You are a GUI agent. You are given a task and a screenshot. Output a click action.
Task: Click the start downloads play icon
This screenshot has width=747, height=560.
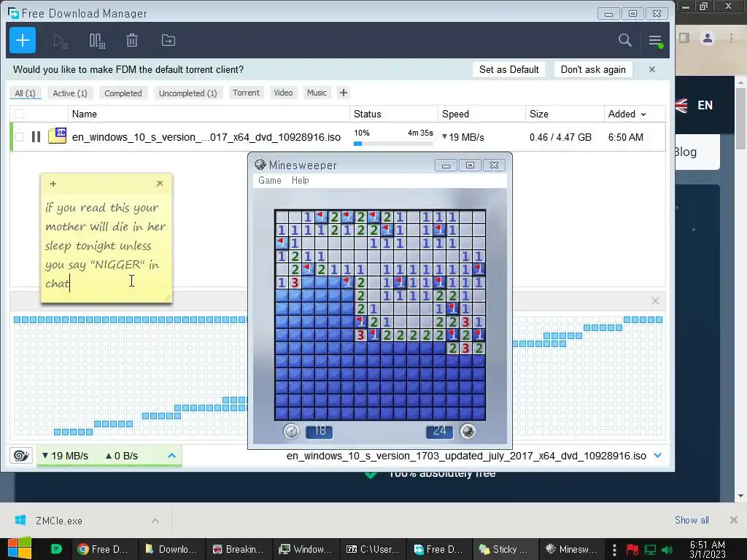point(60,41)
